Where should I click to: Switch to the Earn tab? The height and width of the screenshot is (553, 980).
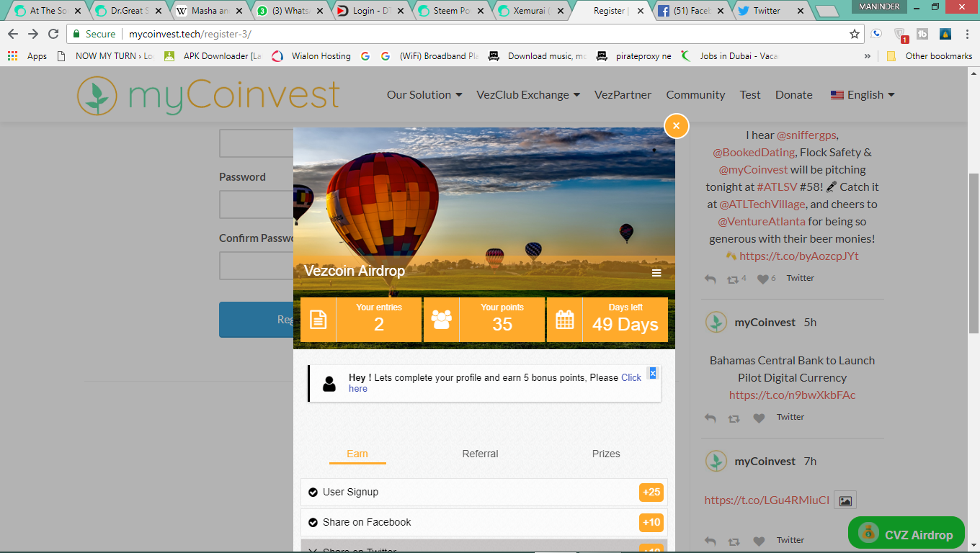357,454
